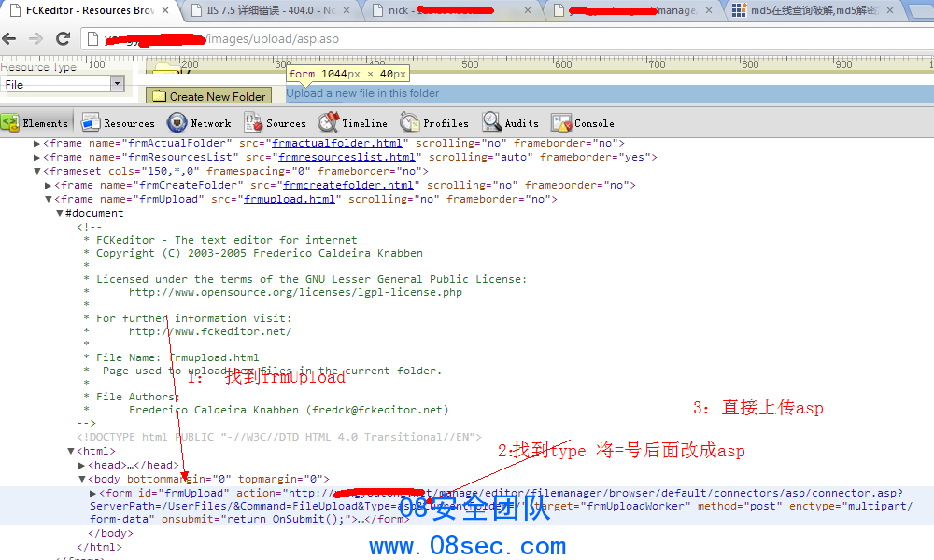
Task: Open the Profiles panel icon
Action: (409, 122)
